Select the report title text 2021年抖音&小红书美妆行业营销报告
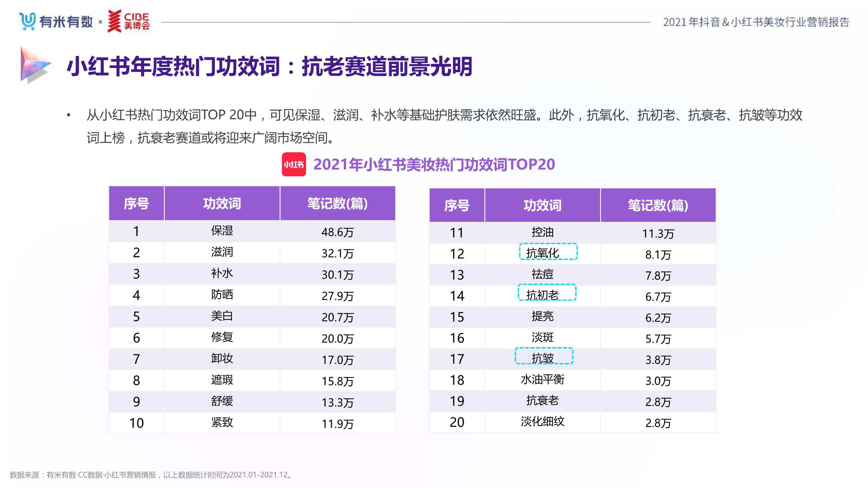The width and height of the screenshot is (868, 488). click(756, 22)
